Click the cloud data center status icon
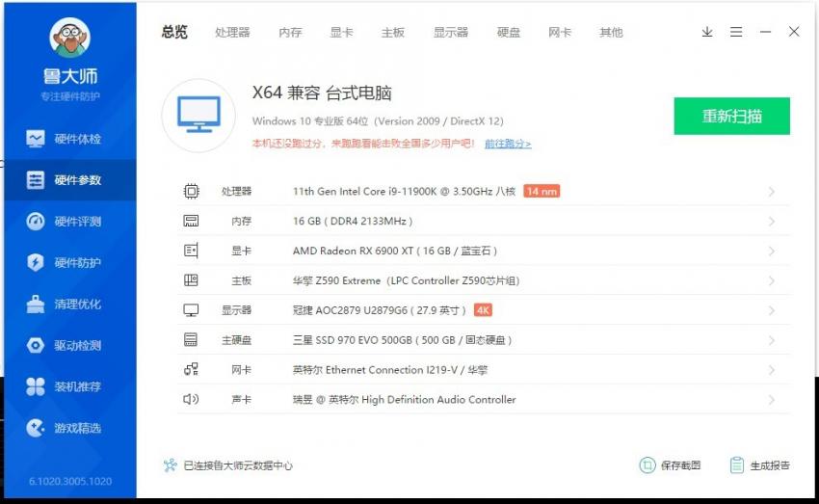The image size is (819, 504). [x=170, y=465]
